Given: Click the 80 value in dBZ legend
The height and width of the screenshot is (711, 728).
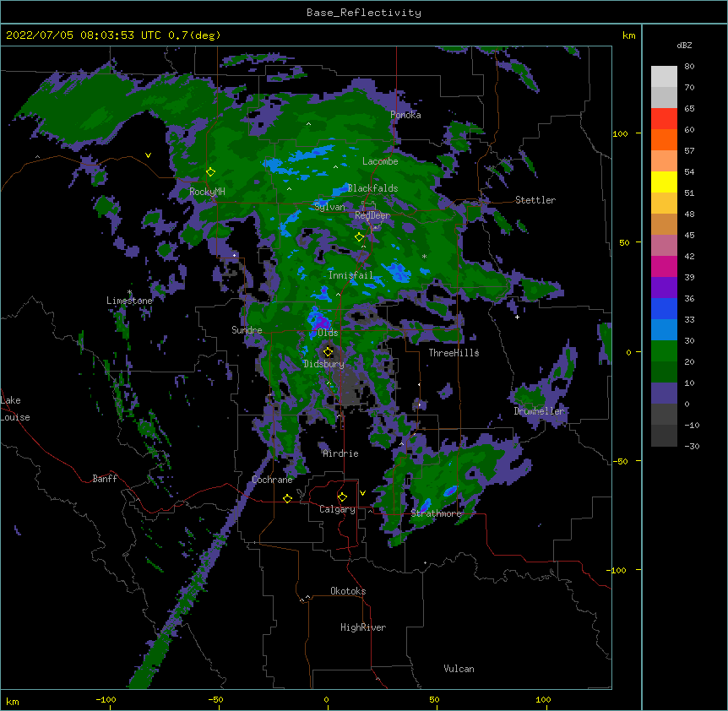Looking at the screenshot, I should coord(689,67).
